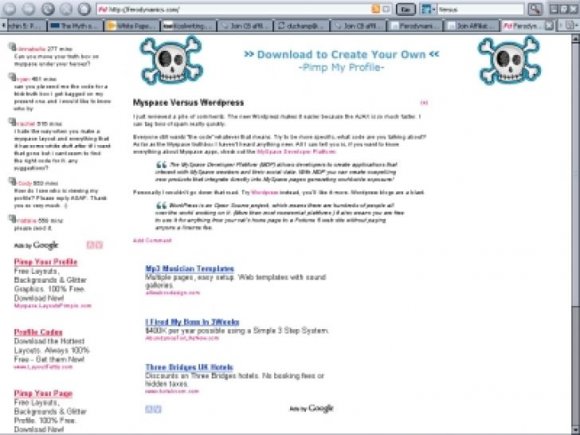Open the search engine selector dropdown
Image resolution: width=580 pixels, height=435 pixels.
(429, 9)
